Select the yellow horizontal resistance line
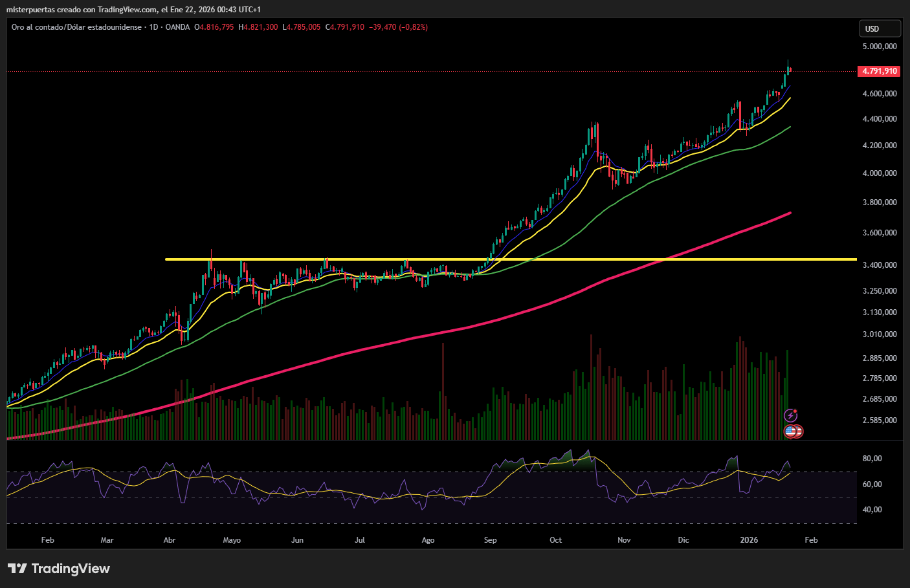This screenshot has width=910, height=588. click(x=511, y=259)
